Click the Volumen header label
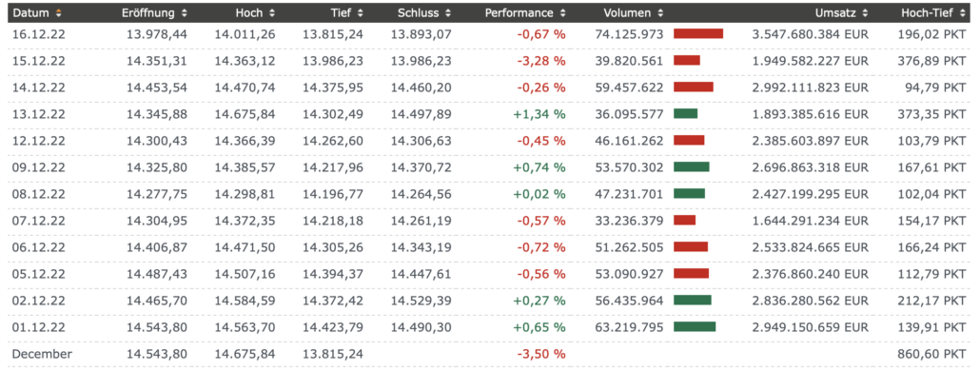This screenshot has height=371, width=980. (628, 13)
